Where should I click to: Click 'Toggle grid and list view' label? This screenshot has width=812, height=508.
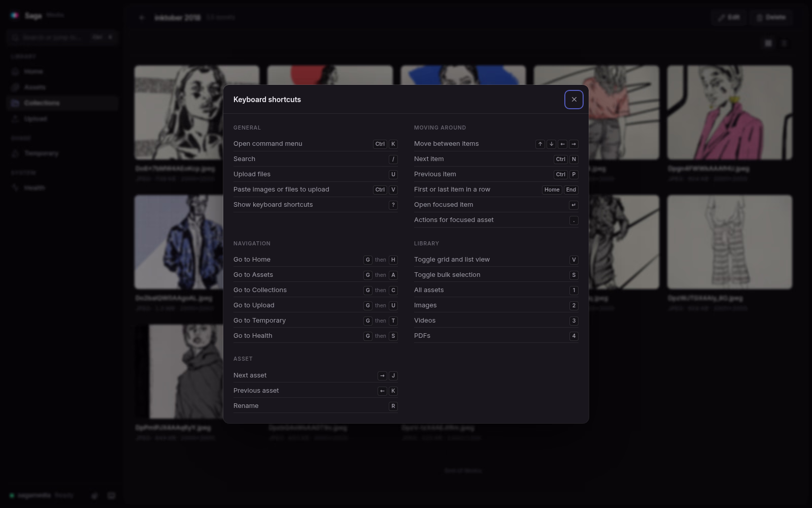coord(452,260)
